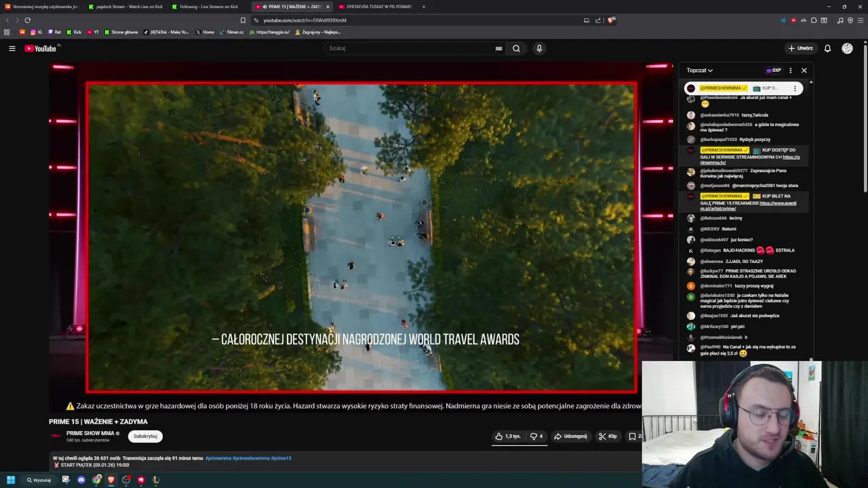Go to the YouTube home logo
The image size is (868, 488).
click(x=42, y=48)
